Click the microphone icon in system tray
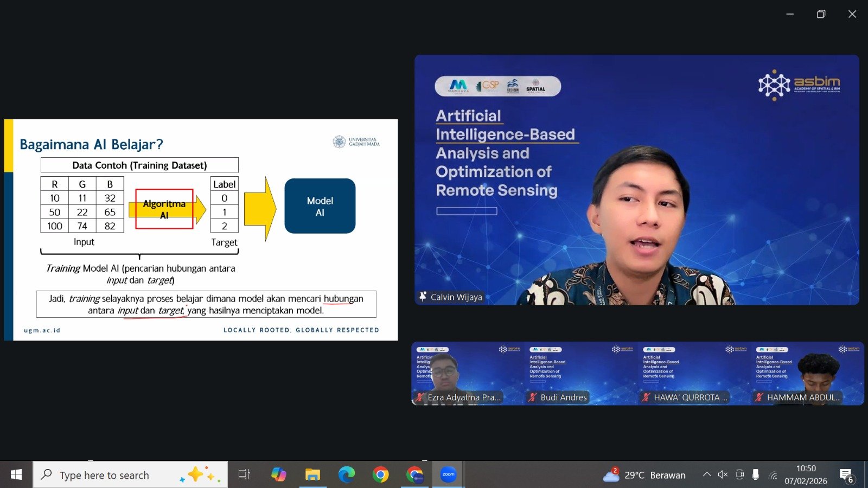The width and height of the screenshot is (868, 488). (x=756, y=475)
